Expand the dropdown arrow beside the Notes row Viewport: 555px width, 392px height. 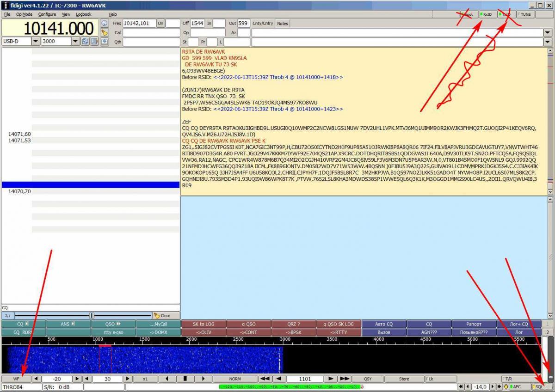click(x=548, y=32)
